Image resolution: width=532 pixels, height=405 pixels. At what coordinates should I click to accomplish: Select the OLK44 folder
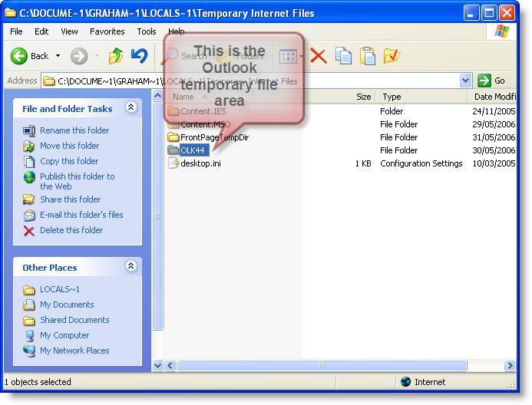click(193, 150)
